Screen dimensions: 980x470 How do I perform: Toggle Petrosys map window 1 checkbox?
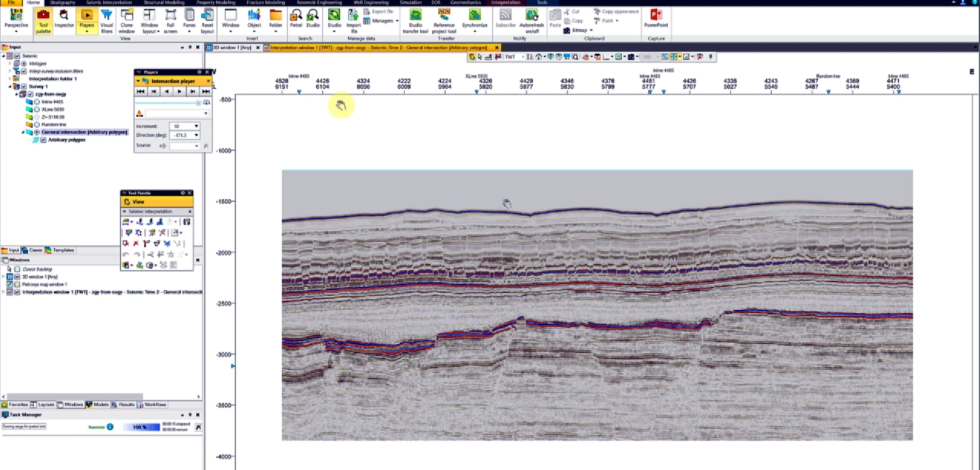pos(17,285)
